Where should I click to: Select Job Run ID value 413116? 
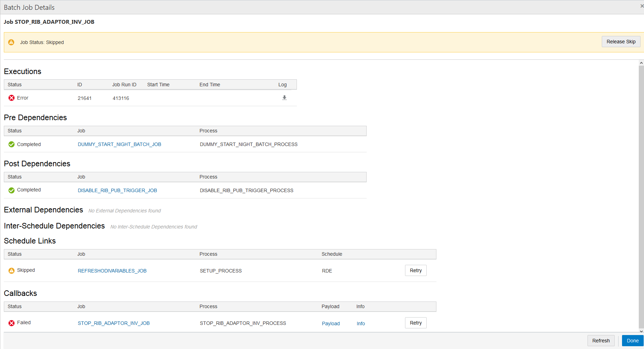coord(121,98)
